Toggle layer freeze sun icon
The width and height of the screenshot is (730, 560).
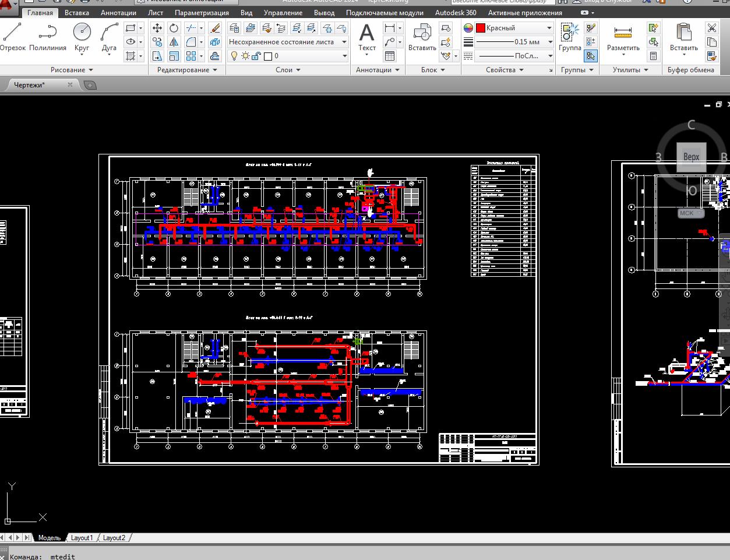tap(245, 56)
